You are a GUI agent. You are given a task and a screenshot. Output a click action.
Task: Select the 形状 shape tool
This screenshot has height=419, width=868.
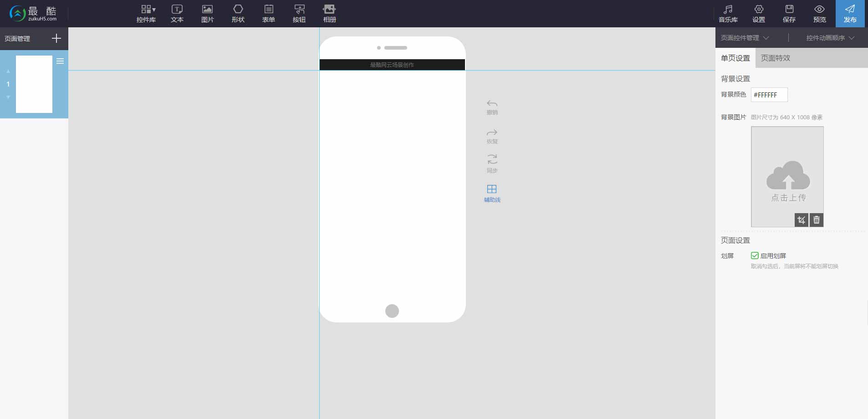pyautogui.click(x=238, y=14)
